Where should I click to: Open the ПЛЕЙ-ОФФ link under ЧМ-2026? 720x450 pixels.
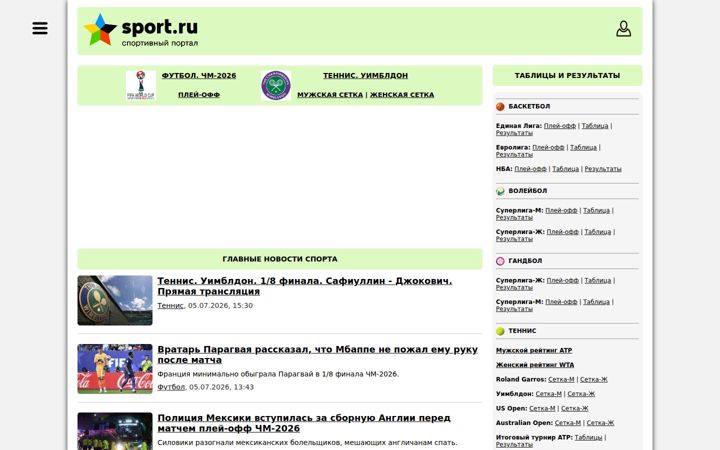199,95
